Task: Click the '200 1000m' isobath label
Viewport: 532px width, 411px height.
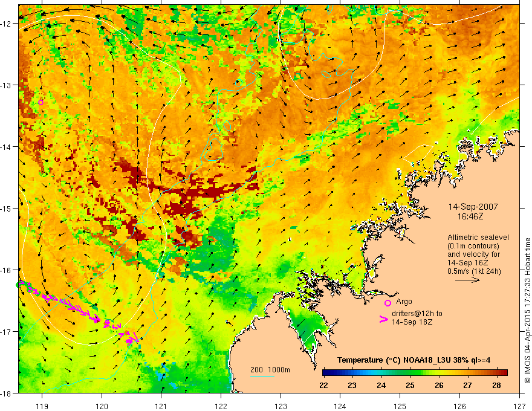Action: (270, 370)
